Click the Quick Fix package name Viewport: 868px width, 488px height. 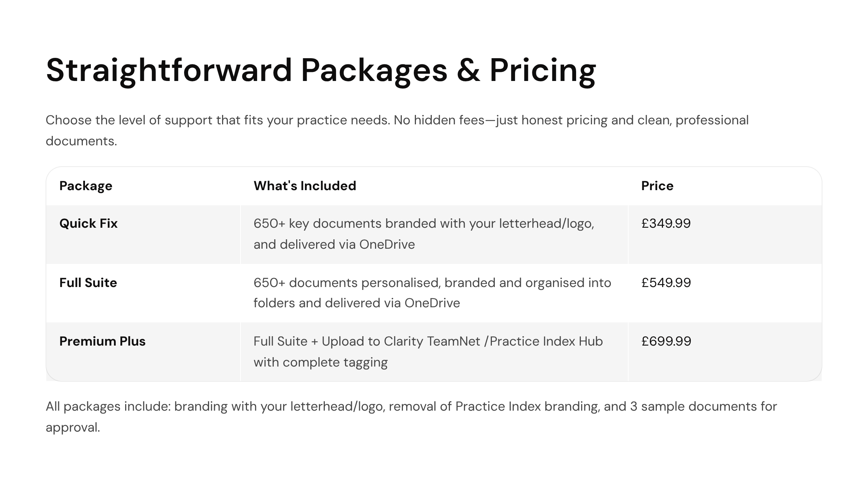pos(89,223)
